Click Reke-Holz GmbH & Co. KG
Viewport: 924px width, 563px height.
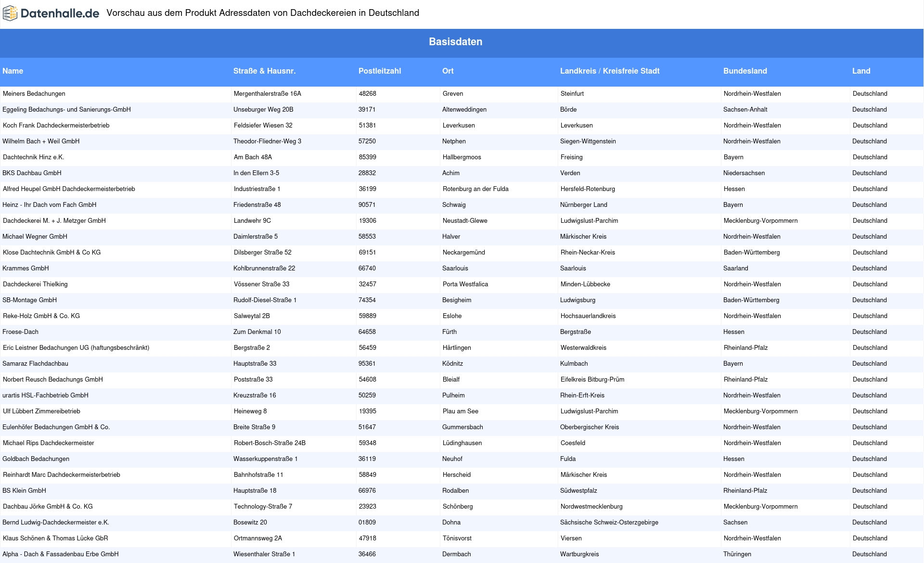tap(41, 316)
